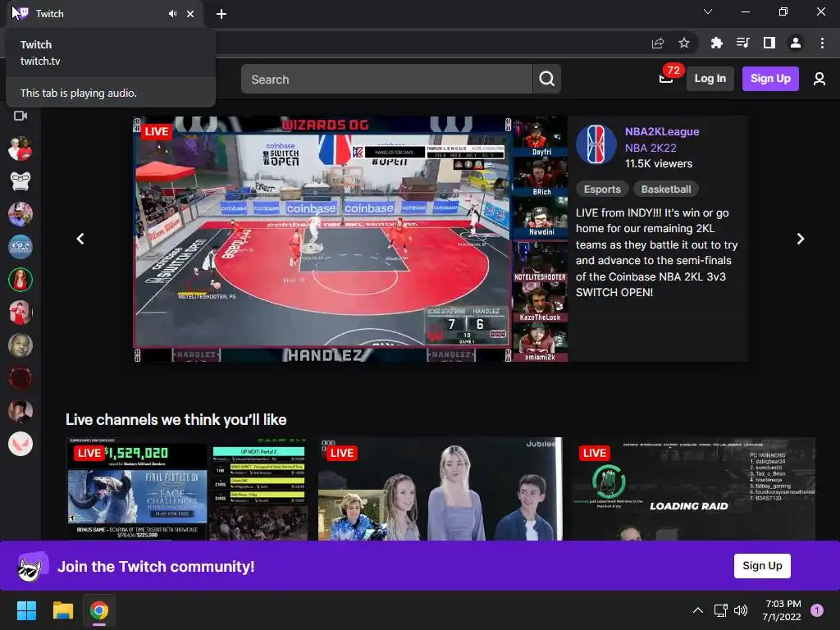The width and height of the screenshot is (840, 630).
Task: Open the tab search dropdown chevron
Action: coord(708,11)
